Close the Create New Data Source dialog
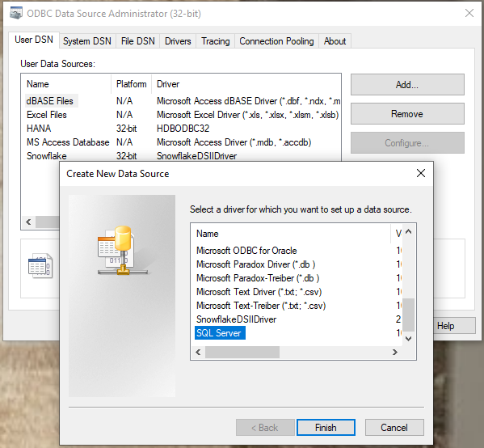This screenshot has width=484, height=448. click(x=421, y=173)
